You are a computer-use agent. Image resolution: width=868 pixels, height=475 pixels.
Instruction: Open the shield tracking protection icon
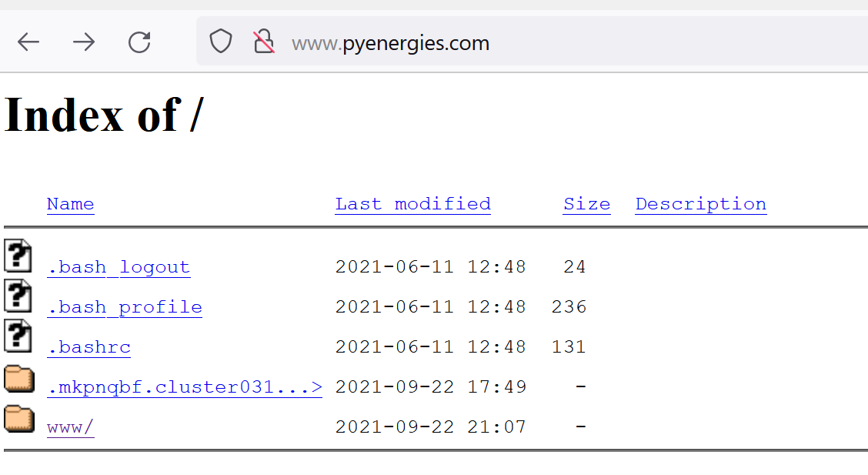pos(221,42)
